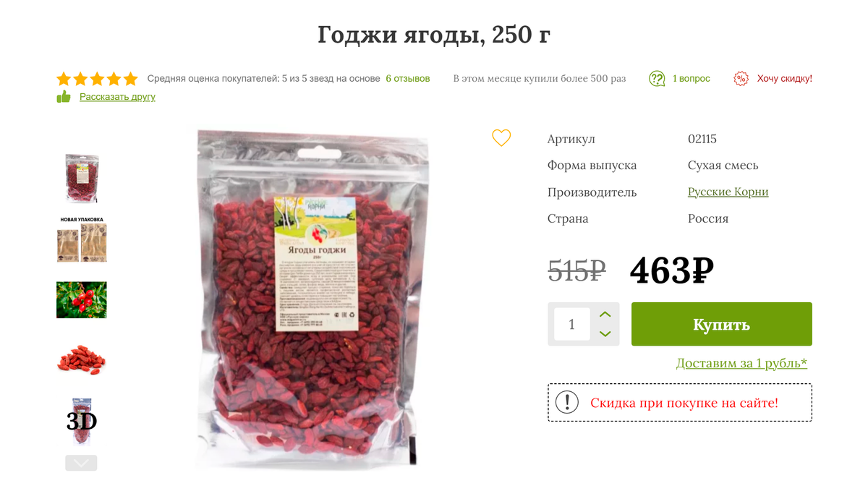Open the 3D view thumbnail

tap(82, 421)
